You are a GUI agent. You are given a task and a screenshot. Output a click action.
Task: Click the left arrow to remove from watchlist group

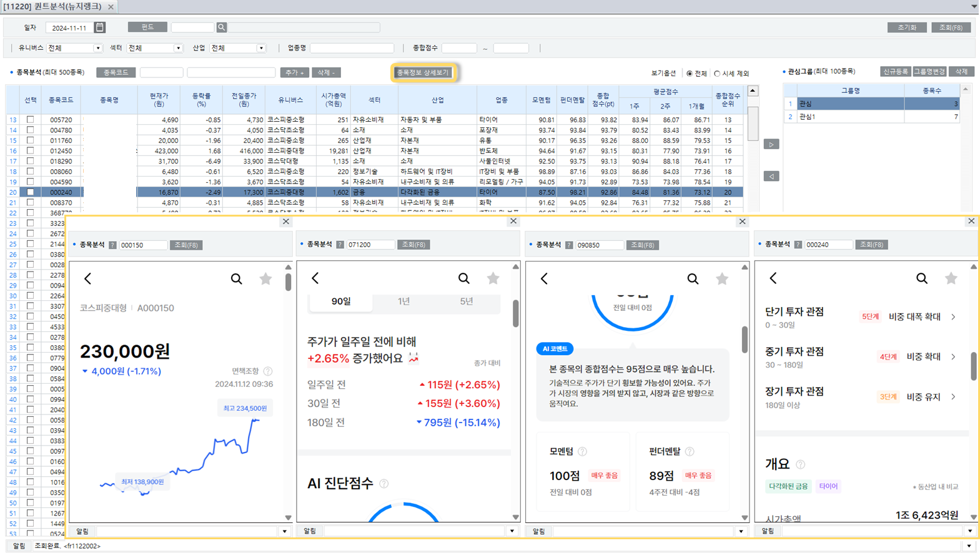pos(771,177)
